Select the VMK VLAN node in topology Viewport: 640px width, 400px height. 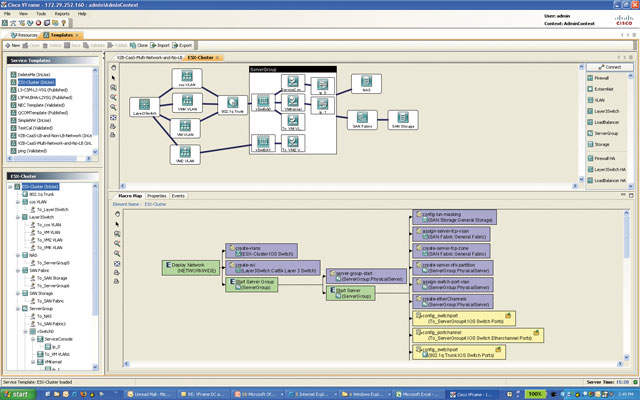click(187, 103)
